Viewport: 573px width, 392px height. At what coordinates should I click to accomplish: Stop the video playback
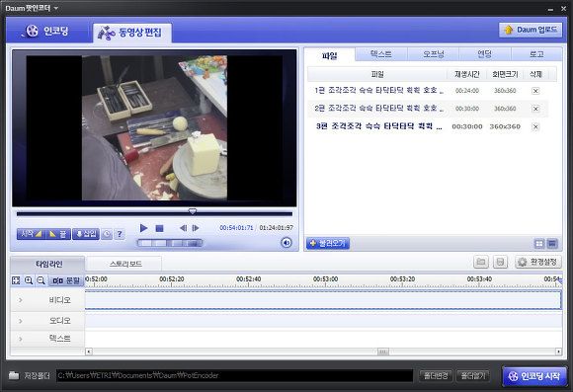coord(159,228)
